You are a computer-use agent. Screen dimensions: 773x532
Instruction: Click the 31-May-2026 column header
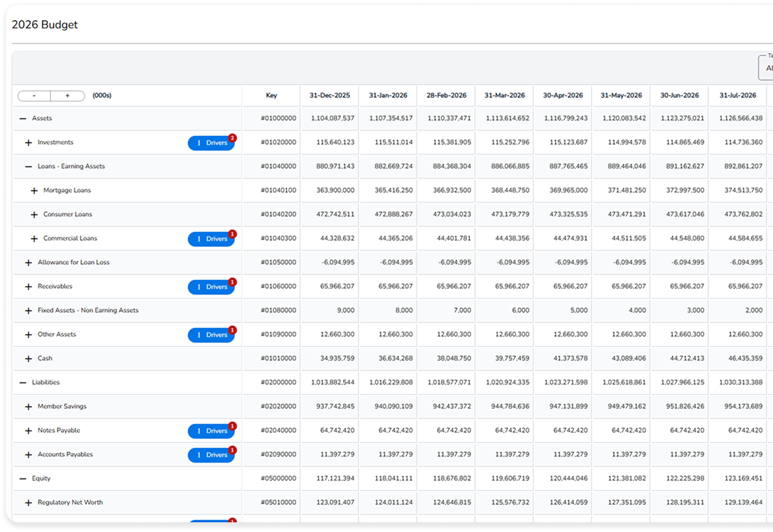point(621,96)
